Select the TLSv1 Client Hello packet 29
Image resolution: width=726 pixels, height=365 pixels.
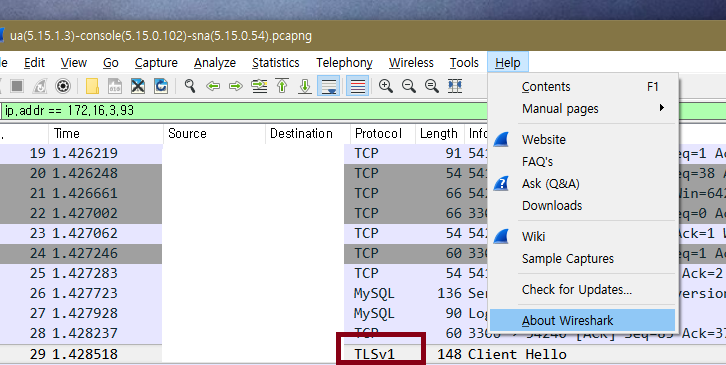(363, 354)
